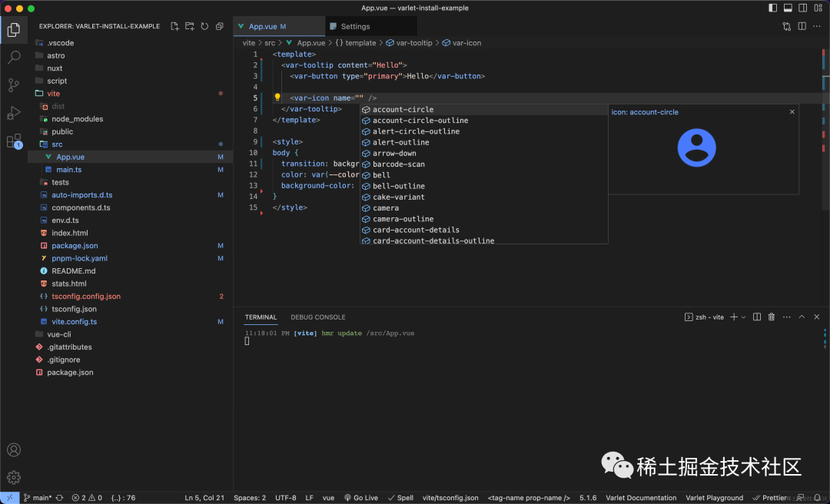Open the Run and Debug view
This screenshot has width=830, height=504.
(14, 113)
